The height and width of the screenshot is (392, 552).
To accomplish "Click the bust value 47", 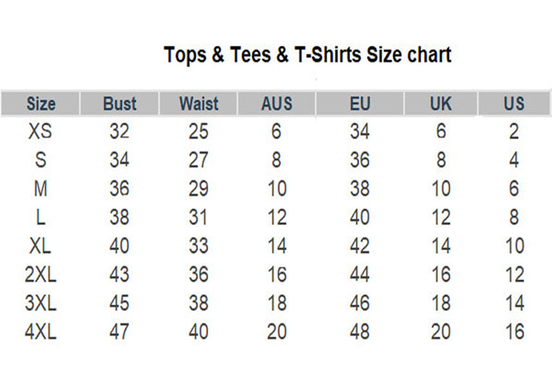I will (x=119, y=331).
